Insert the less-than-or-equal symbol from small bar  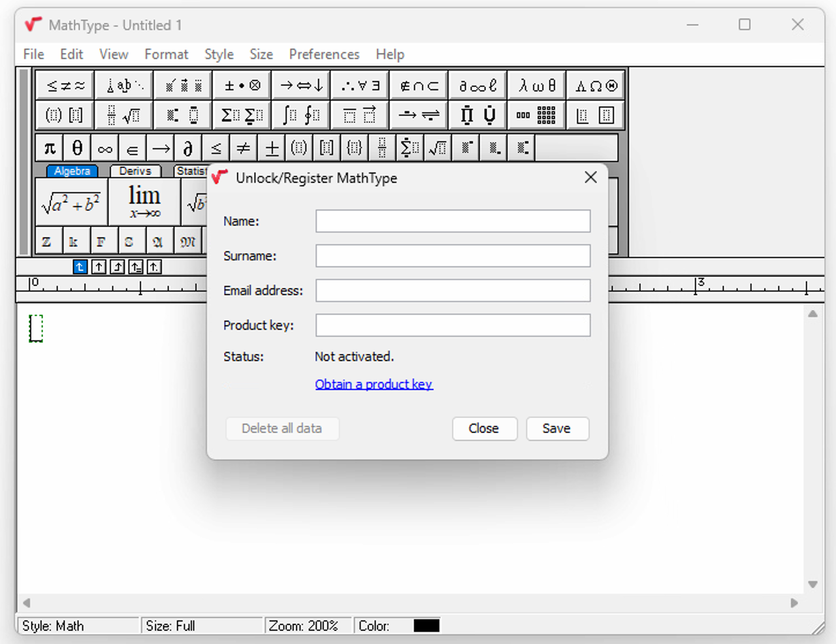click(x=216, y=148)
